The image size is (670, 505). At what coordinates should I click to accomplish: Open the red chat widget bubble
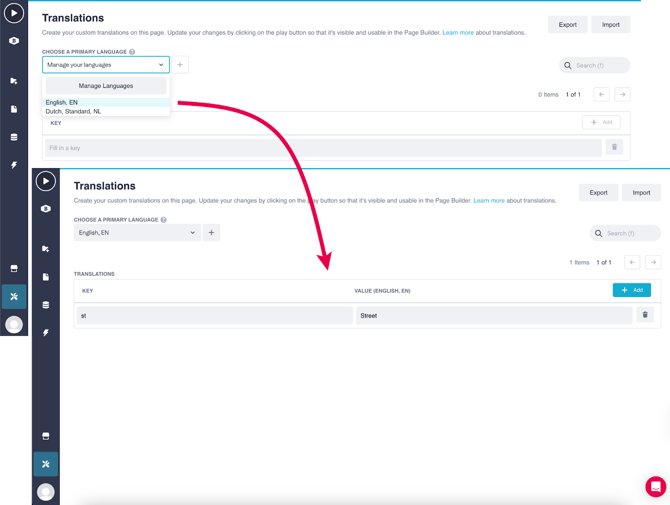(x=655, y=487)
